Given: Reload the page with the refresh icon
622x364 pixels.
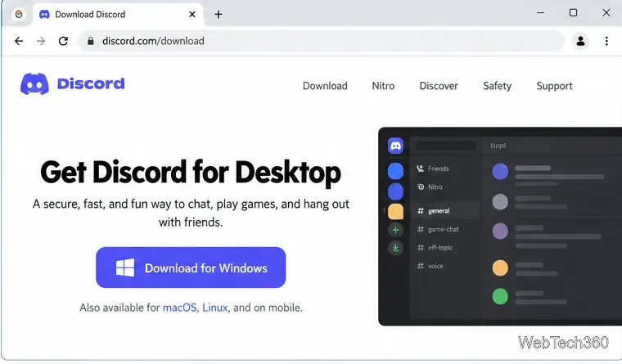Looking at the screenshot, I should tap(63, 41).
